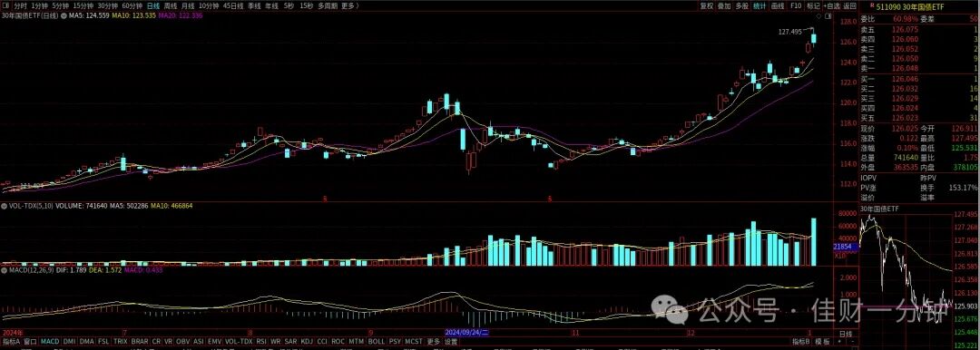Switch to 分时 chart view

(x=21, y=5)
